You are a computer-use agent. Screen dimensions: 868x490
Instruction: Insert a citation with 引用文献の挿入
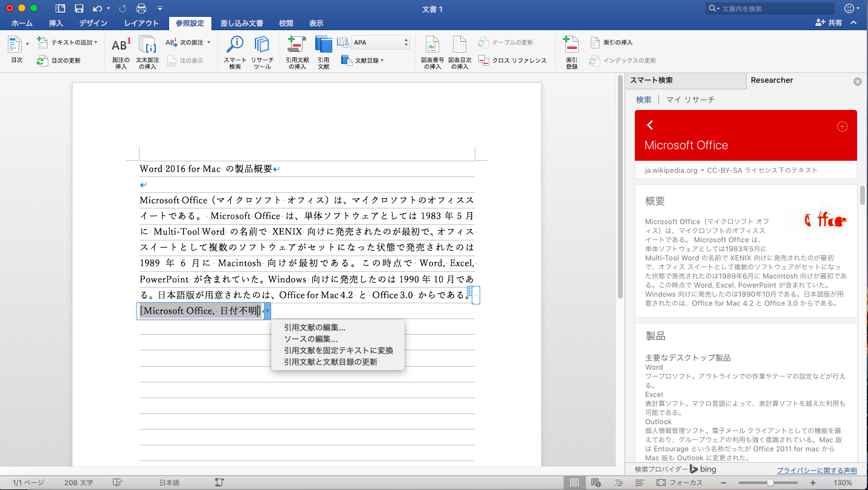297,46
